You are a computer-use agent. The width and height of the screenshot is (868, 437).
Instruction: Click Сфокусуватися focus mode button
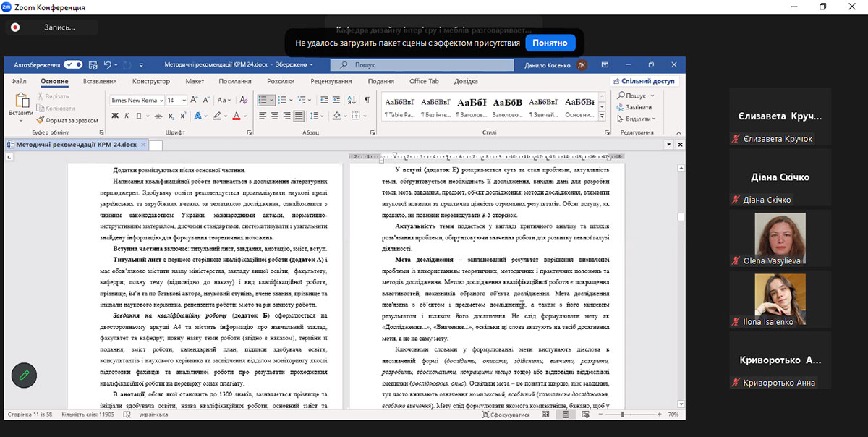506,415
